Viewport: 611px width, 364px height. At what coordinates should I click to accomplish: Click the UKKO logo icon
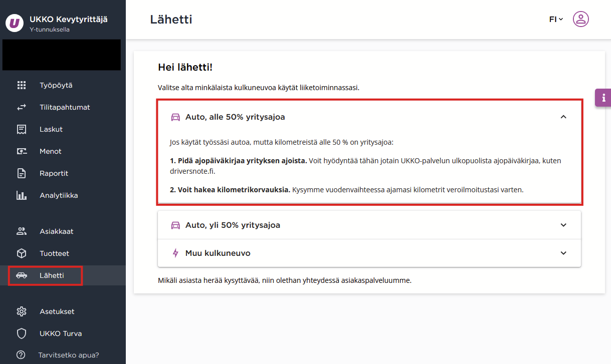[x=15, y=23]
